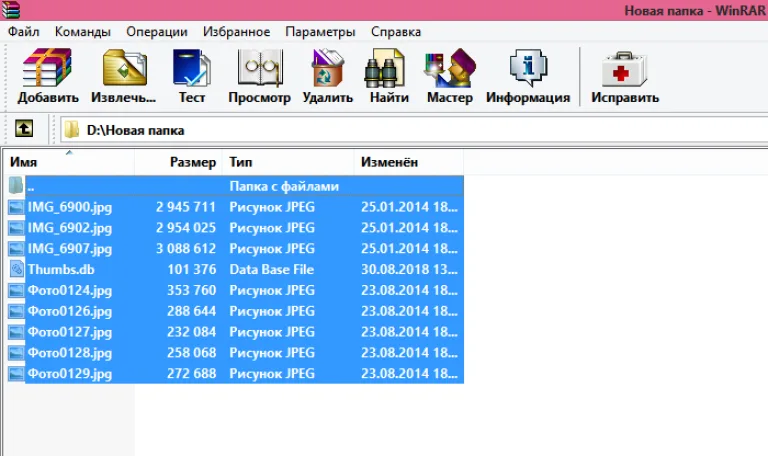Show Информация (Info) from the toolbar
The width and height of the screenshot is (768, 456).
pos(528,68)
